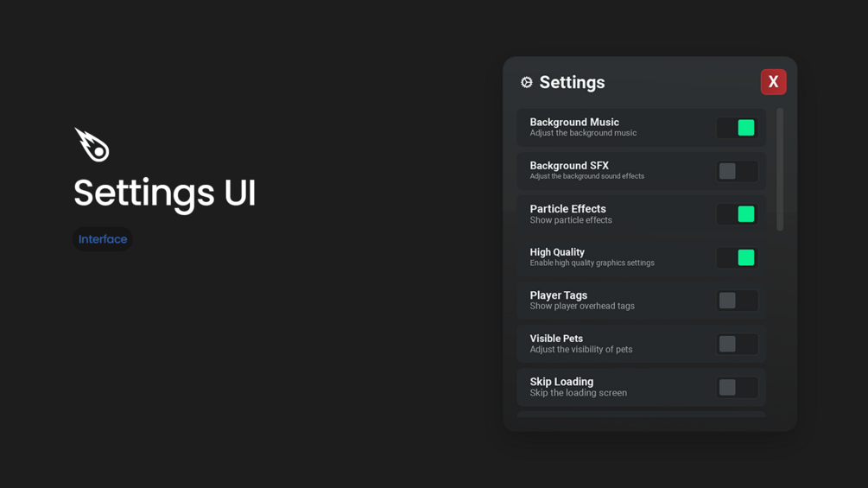Image resolution: width=868 pixels, height=488 pixels.
Task: Disable the High Quality toggle
Action: pos(737,257)
